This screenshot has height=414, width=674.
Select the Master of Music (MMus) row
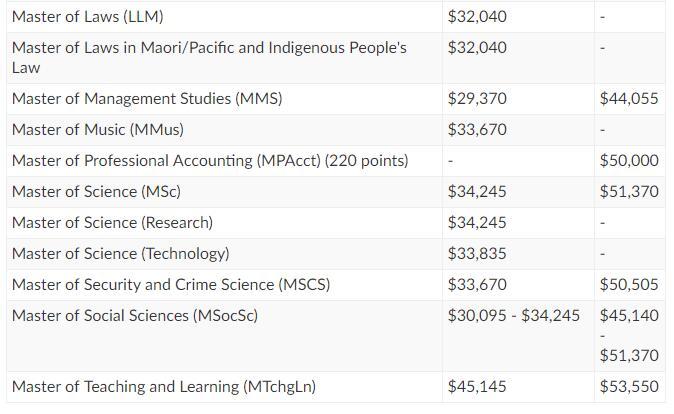point(336,130)
